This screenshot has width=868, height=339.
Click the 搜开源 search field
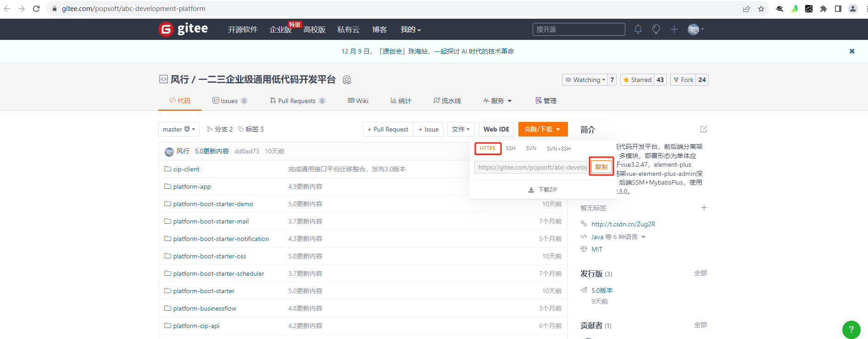click(579, 29)
